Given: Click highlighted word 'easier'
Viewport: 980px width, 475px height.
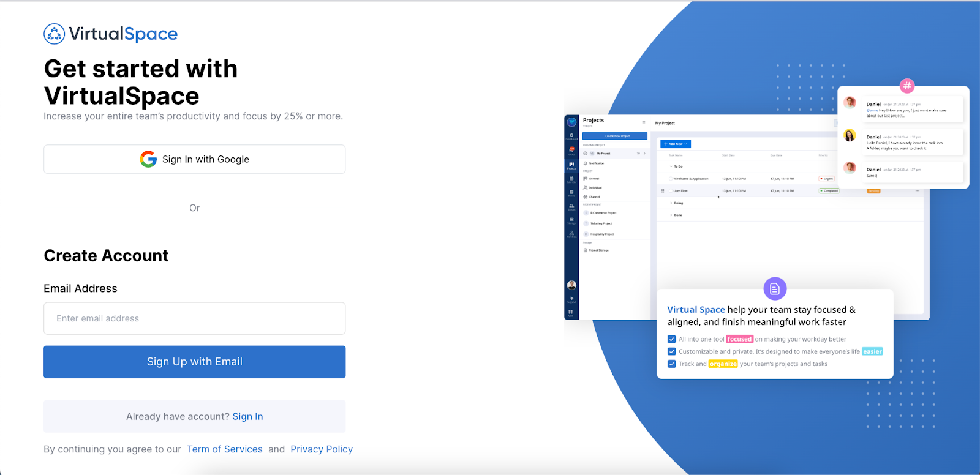Looking at the screenshot, I should click(x=872, y=351).
